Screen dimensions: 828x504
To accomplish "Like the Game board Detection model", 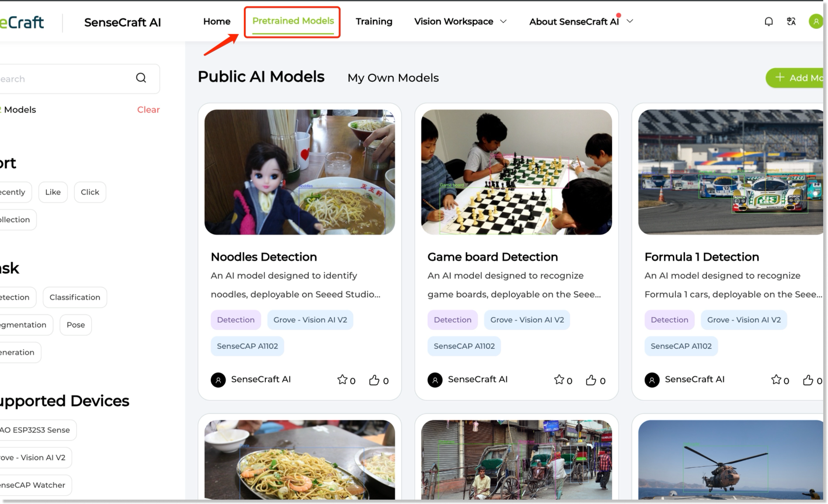I will click(x=591, y=380).
